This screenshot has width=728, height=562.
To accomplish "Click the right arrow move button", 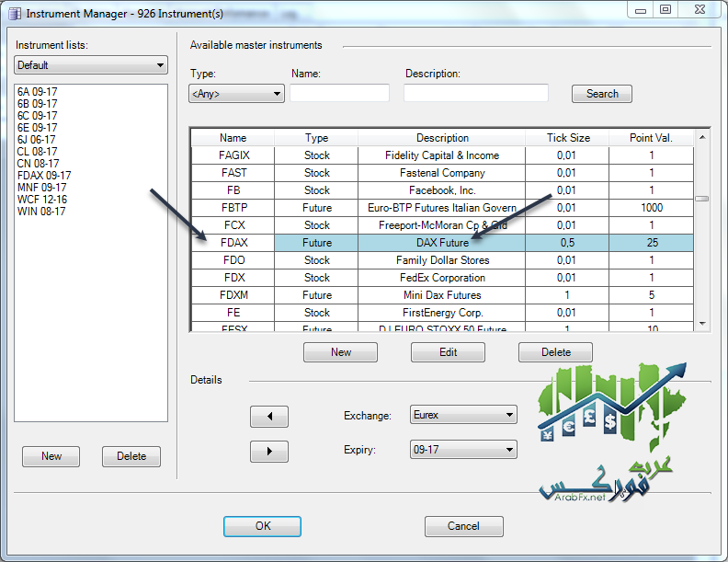I will tap(269, 451).
